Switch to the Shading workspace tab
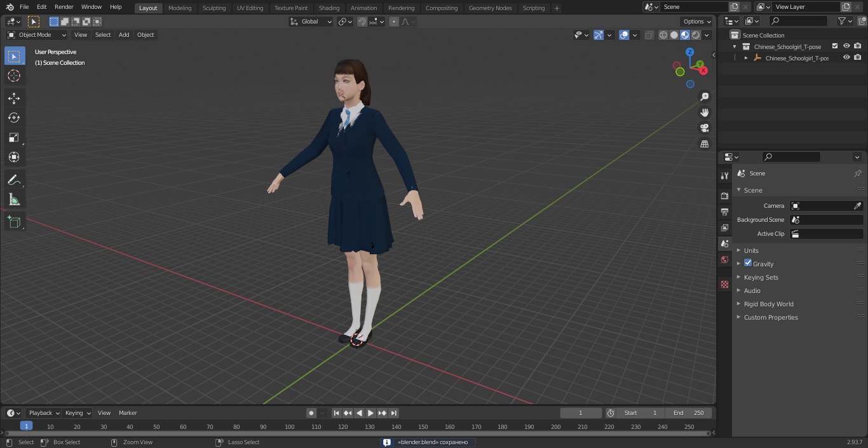The width and height of the screenshot is (868, 448). coord(329,8)
